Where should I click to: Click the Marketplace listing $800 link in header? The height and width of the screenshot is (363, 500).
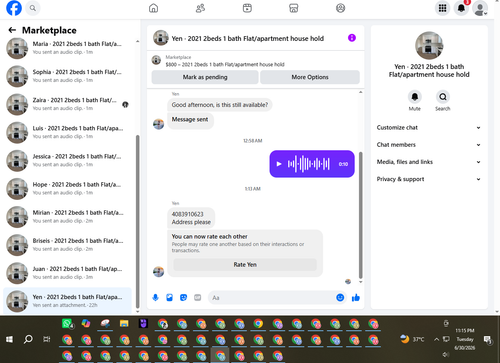point(225,64)
